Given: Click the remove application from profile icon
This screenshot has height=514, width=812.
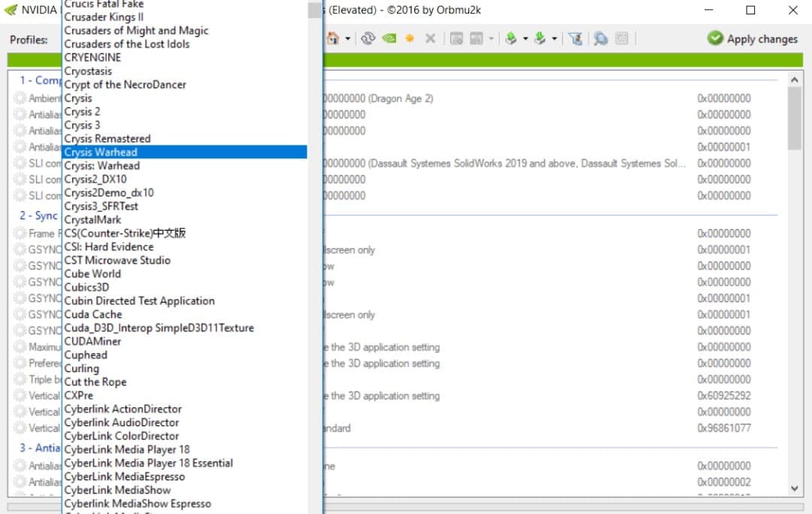Looking at the screenshot, I should tap(476, 38).
